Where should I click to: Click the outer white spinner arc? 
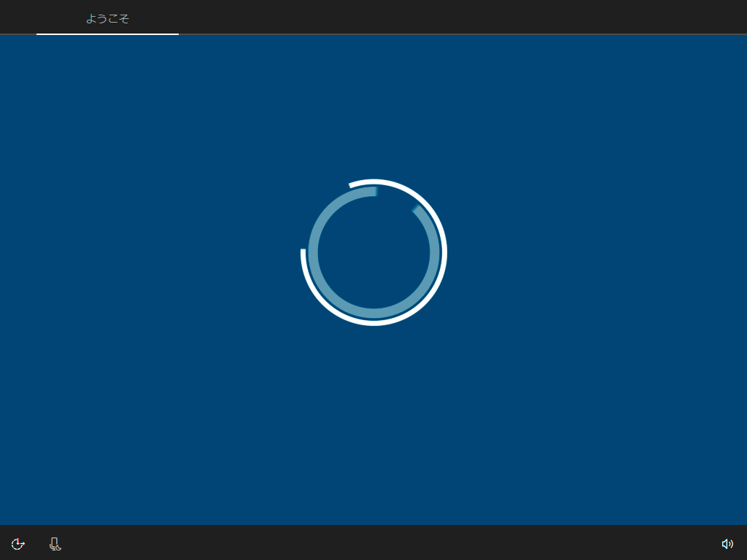(x=373, y=183)
